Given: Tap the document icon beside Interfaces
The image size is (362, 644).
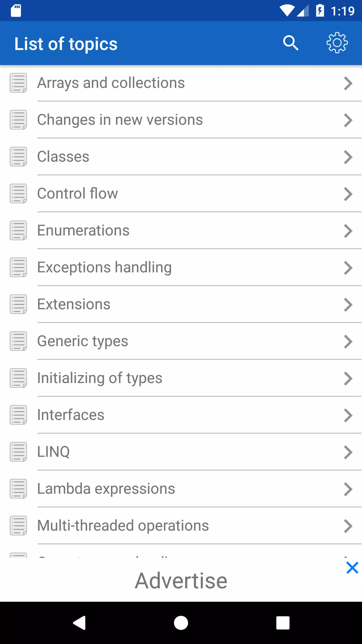Looking at the screenshot, I should coord(18,415).
